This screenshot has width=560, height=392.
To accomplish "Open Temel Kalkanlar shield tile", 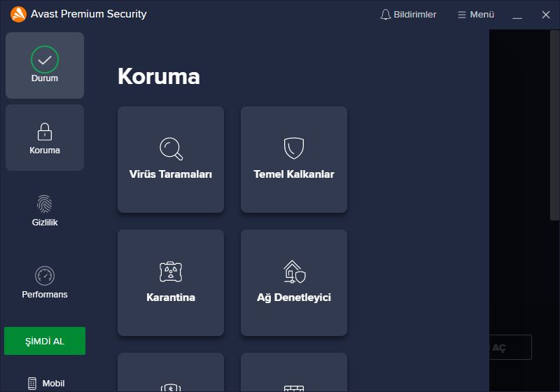I will 294,160.
